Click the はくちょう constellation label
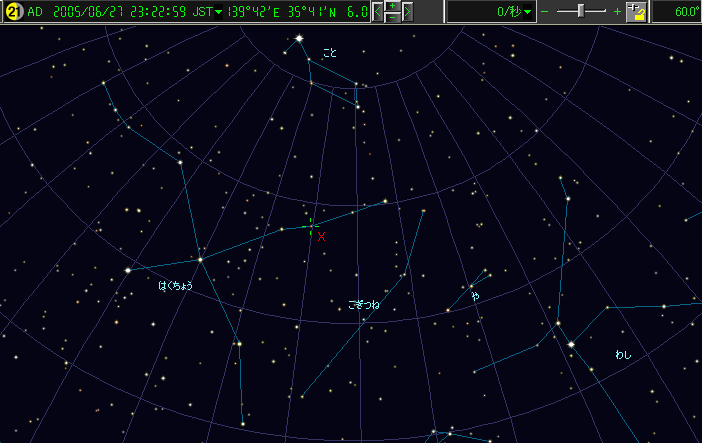The image size is (702, 443). [x=175, y=286]
